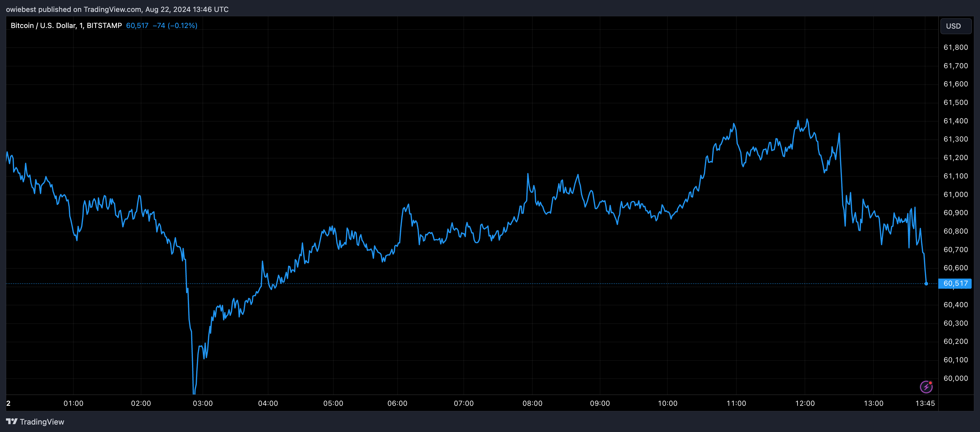Click the 61,400 price axis label
Image resolution: width=980 pixels, height=432 pixels.
point(956,121)
